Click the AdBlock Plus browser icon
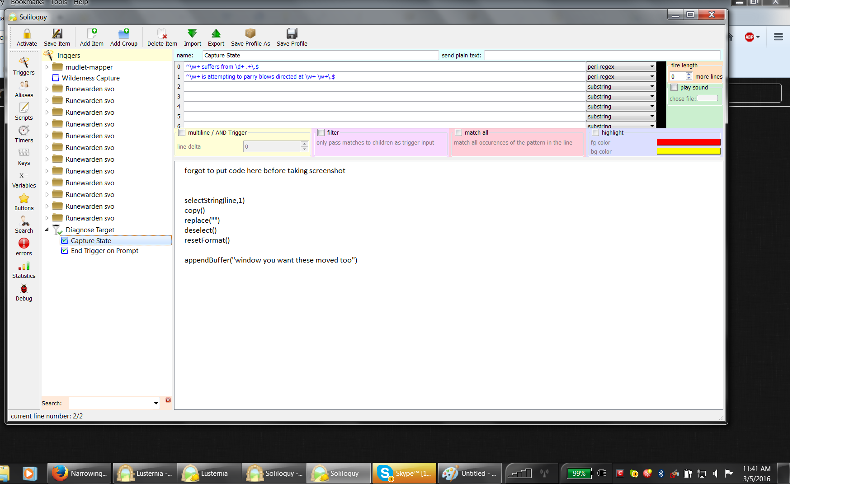 pos(750,37)
